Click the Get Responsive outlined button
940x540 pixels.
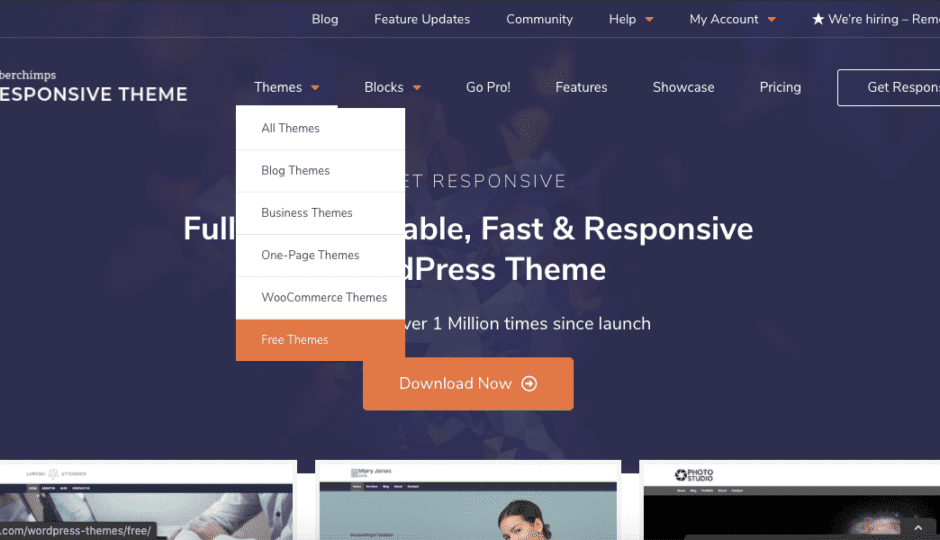tap(888, 88)
